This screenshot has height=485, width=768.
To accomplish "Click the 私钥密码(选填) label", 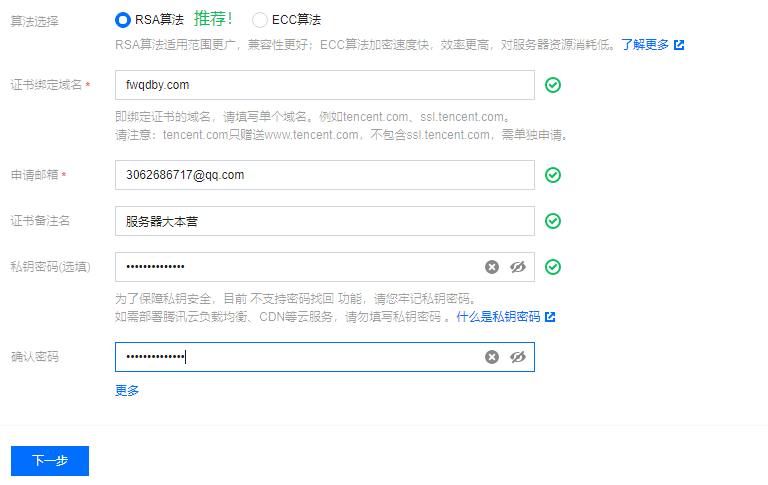I will click(51, 267).
